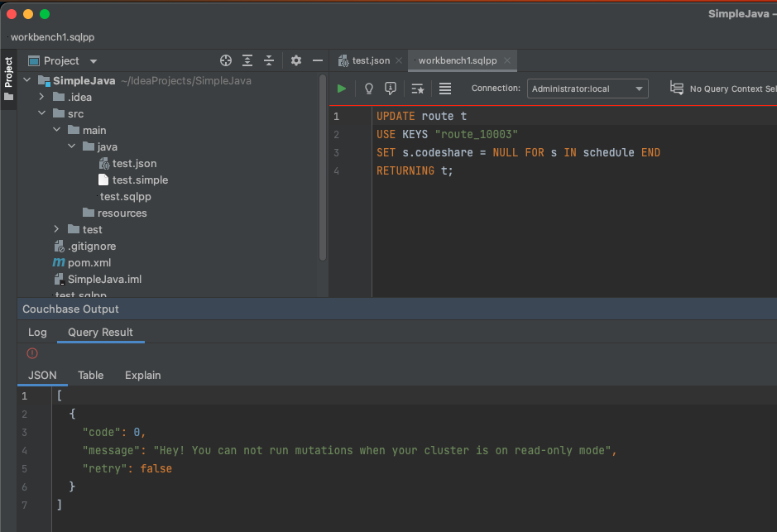The image size is (777, 532).
Task: Click the "route_10003" string in editor
Action: [x=476, y=134]
